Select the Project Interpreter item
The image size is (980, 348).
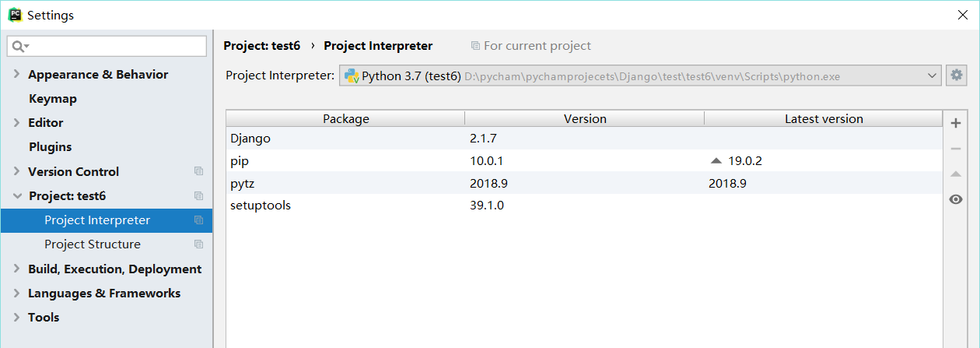107,220
